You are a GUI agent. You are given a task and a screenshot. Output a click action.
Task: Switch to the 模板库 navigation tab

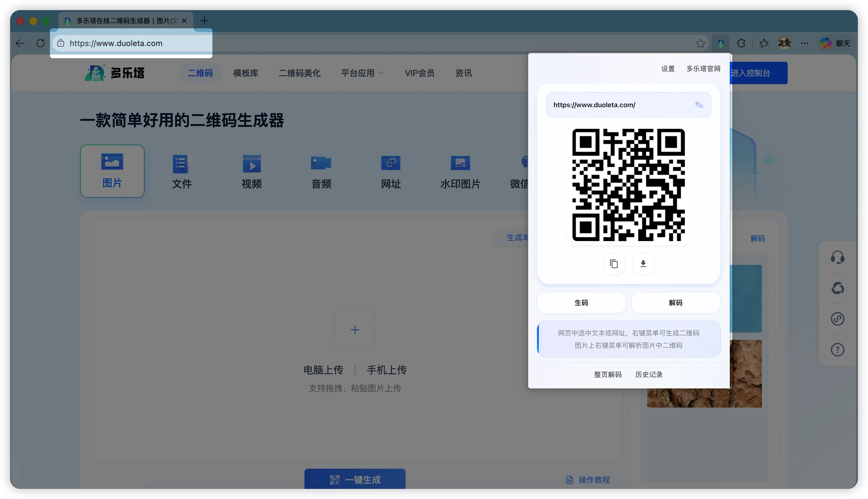tap(245, 73)
